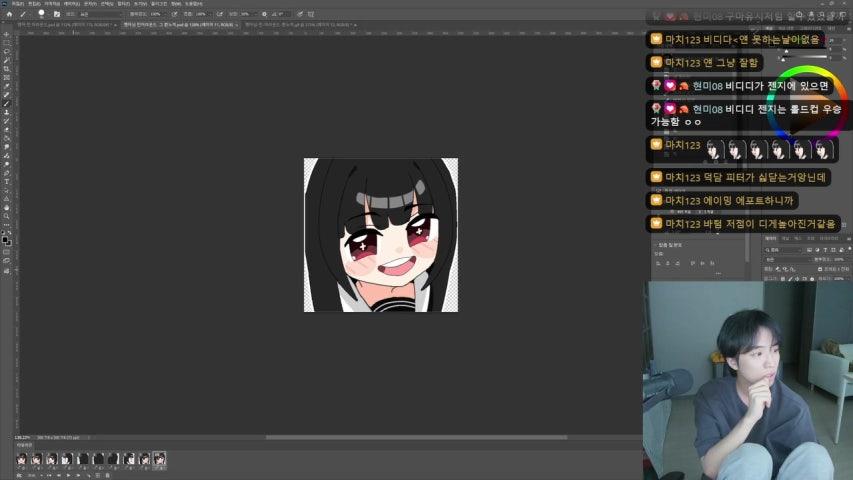Image resolution: width=853 pixels, height=480 pixels.
Task: Click the brush opacity value field
Action: pyautogui.click(x=156, y=14)
